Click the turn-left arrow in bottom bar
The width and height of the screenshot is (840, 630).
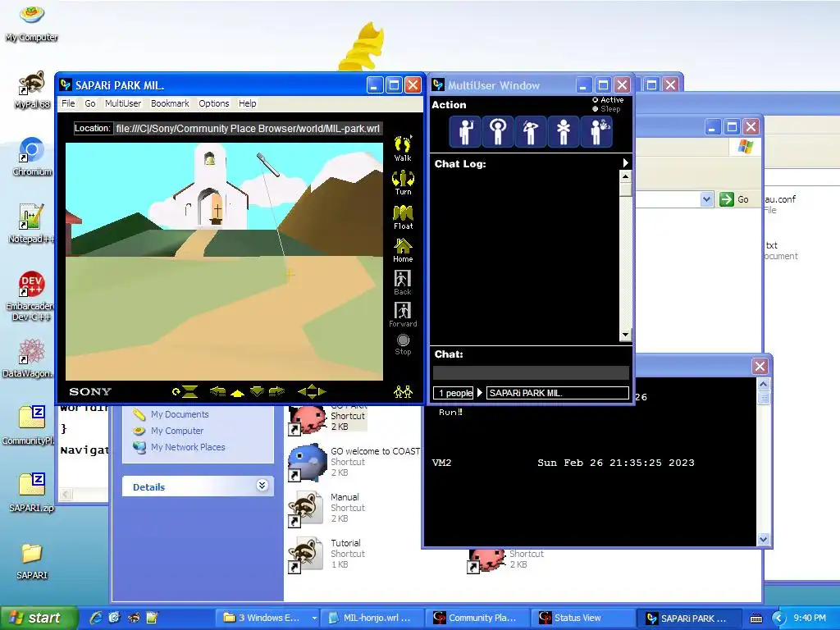pyautogui.click(x=217, y=391)
